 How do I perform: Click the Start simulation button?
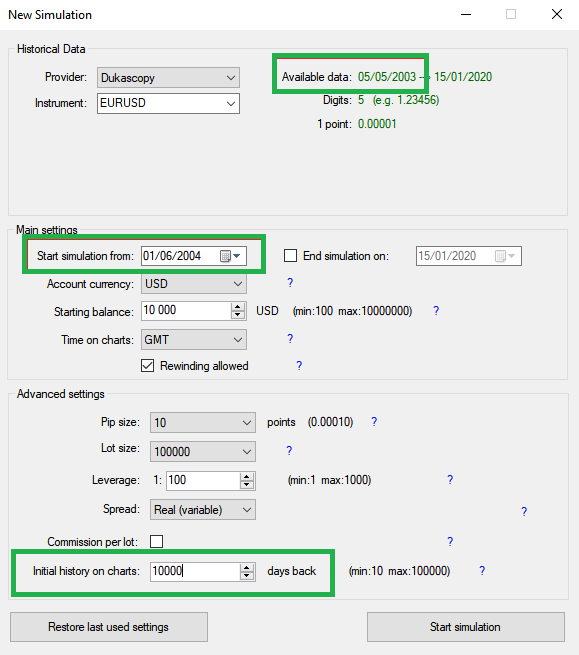[466, 627]
